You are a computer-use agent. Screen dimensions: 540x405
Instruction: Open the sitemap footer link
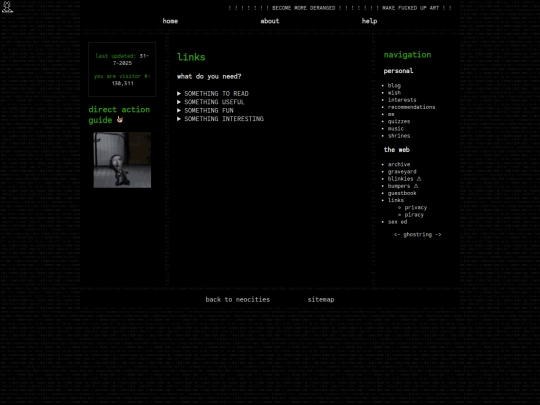(x=321, y=300)
